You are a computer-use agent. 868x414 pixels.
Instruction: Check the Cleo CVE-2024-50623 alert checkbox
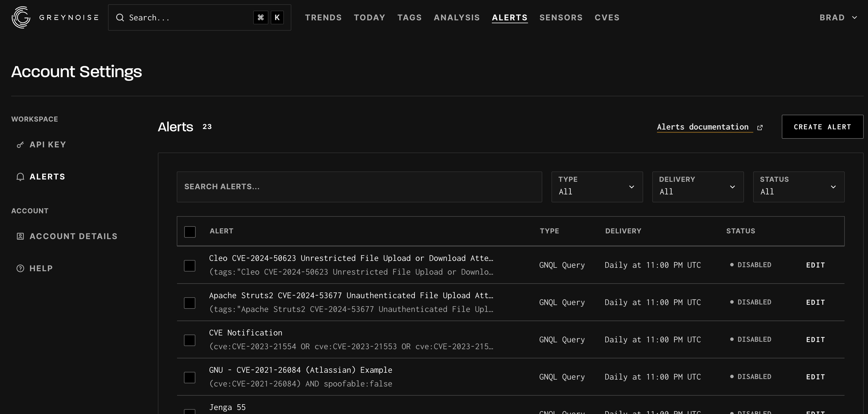(189, 266)
